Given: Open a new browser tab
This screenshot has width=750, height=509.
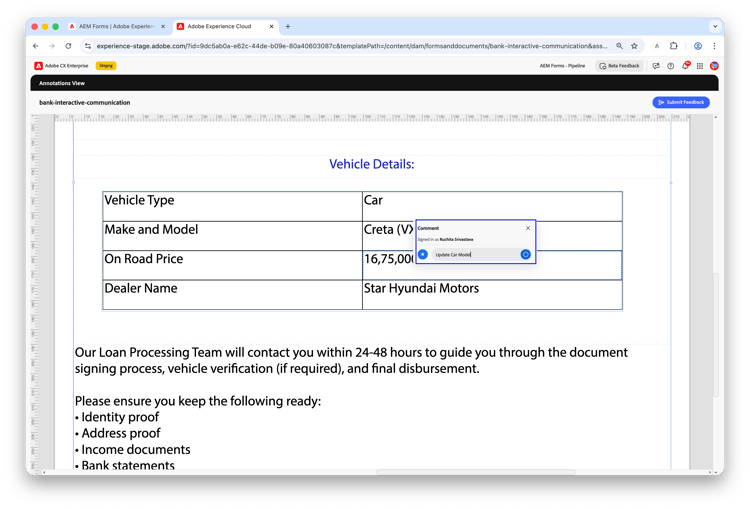Looking at the screenshot, I should tap(287, 27).
